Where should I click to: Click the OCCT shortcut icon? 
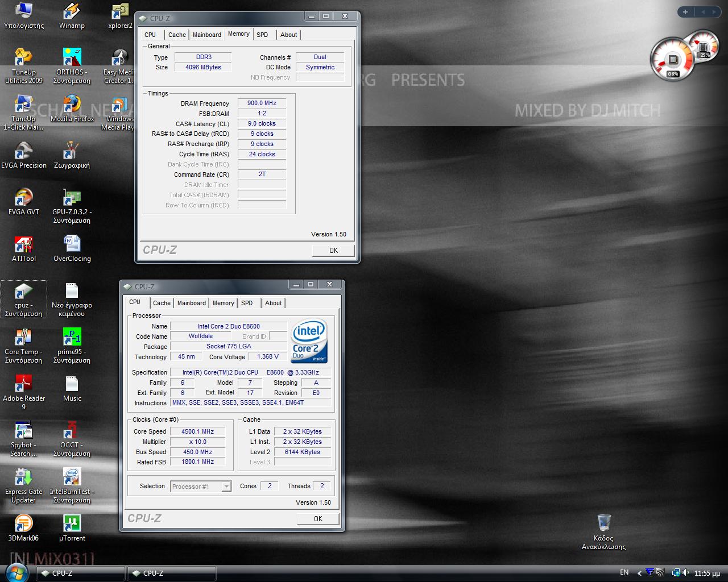tap(72, 439)
